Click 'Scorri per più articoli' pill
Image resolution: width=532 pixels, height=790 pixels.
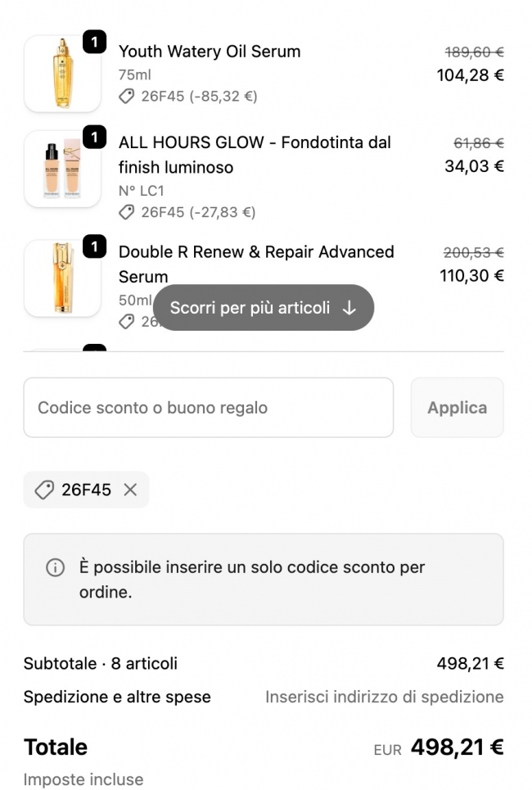pos(263,308)
